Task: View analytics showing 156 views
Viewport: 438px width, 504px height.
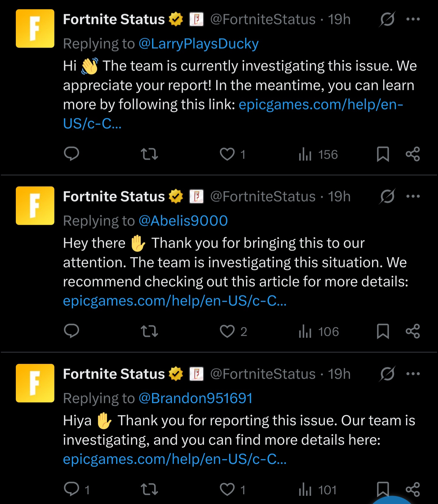Action: [318, 154]
